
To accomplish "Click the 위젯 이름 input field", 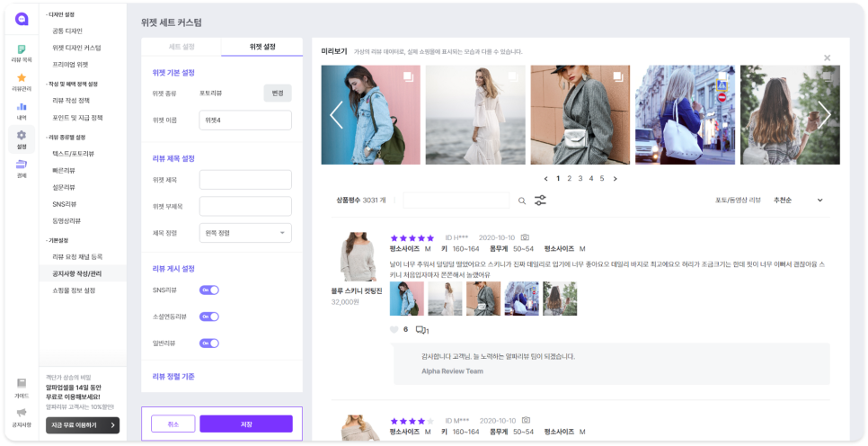I will 245,120.
